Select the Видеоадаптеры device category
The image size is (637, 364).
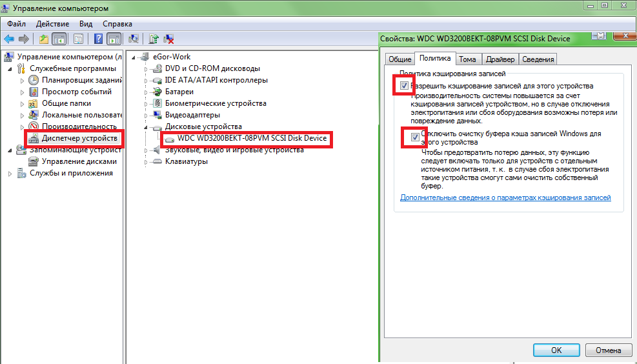click(192, 115)
